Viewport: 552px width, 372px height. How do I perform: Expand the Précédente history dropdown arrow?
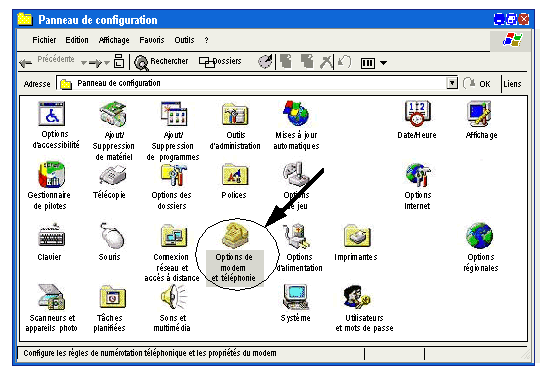84,63
